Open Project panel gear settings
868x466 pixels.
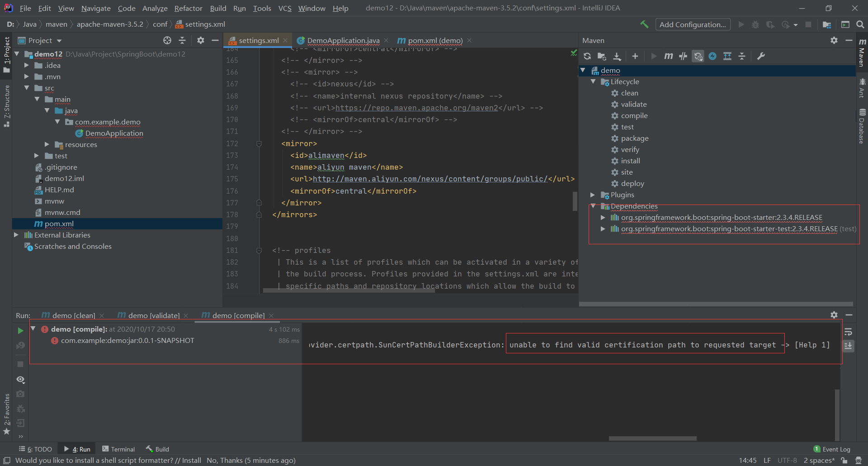click(201, 40)
